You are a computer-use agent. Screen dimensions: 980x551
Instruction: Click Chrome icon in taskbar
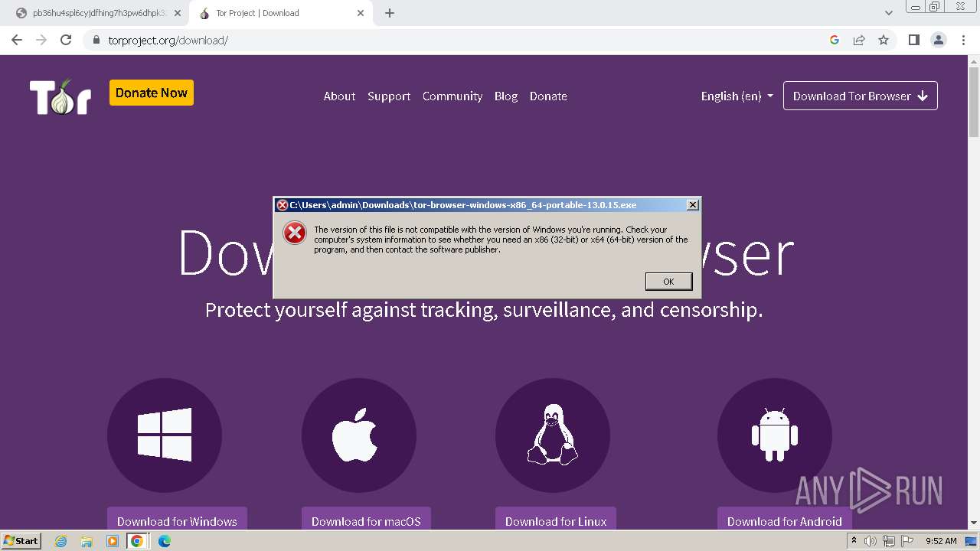coord(137,541)
